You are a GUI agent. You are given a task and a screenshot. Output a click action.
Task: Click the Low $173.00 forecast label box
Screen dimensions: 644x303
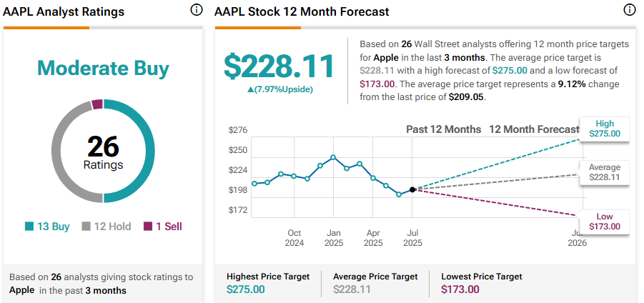(x=605, y=222)
